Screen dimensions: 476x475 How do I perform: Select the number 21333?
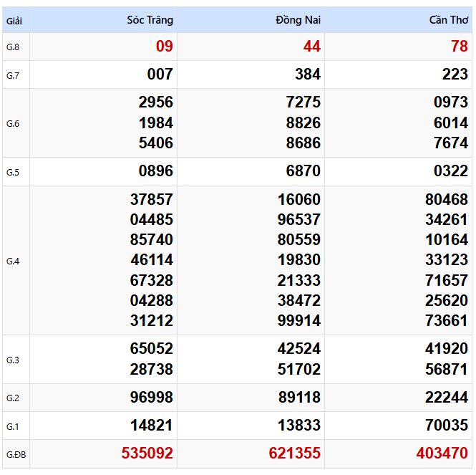point(299,280)
